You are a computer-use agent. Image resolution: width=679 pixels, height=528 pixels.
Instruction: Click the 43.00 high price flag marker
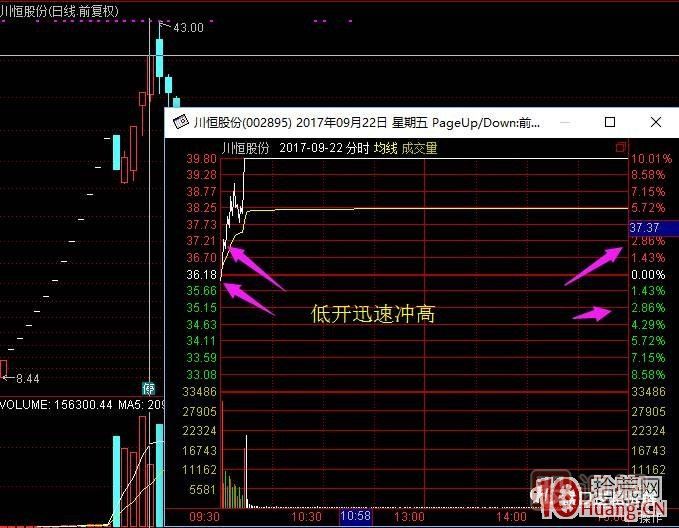186,28
